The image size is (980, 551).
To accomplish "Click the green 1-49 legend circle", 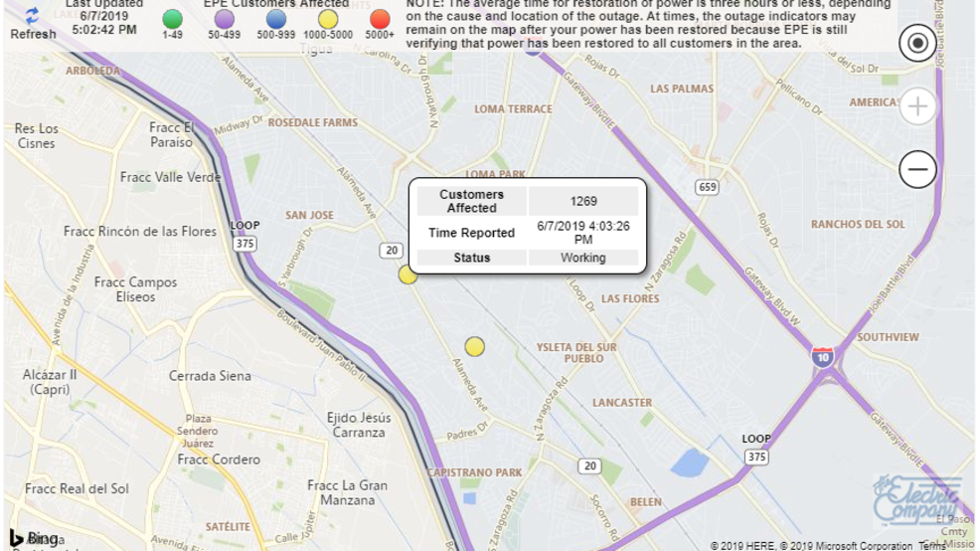I will [x=173, y=19].
